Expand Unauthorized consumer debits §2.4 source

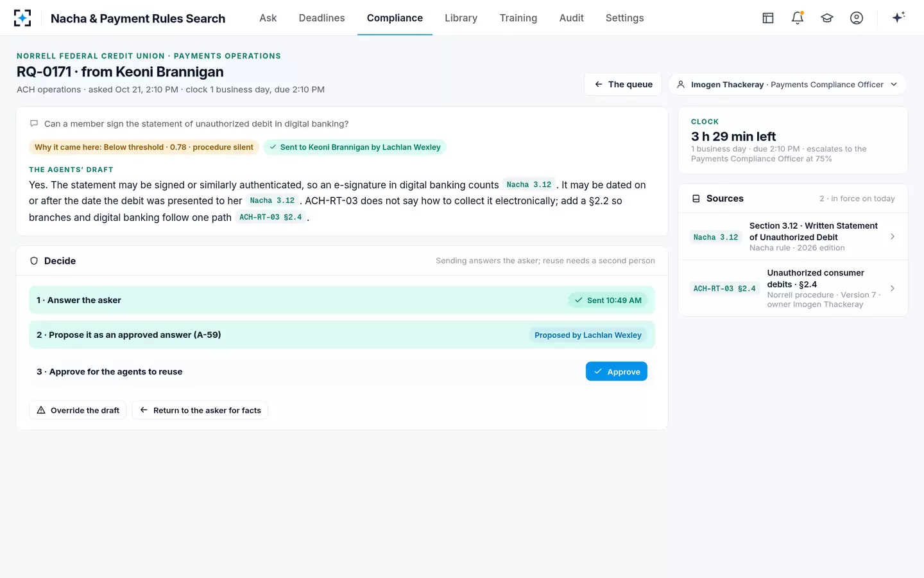[793, 288]
